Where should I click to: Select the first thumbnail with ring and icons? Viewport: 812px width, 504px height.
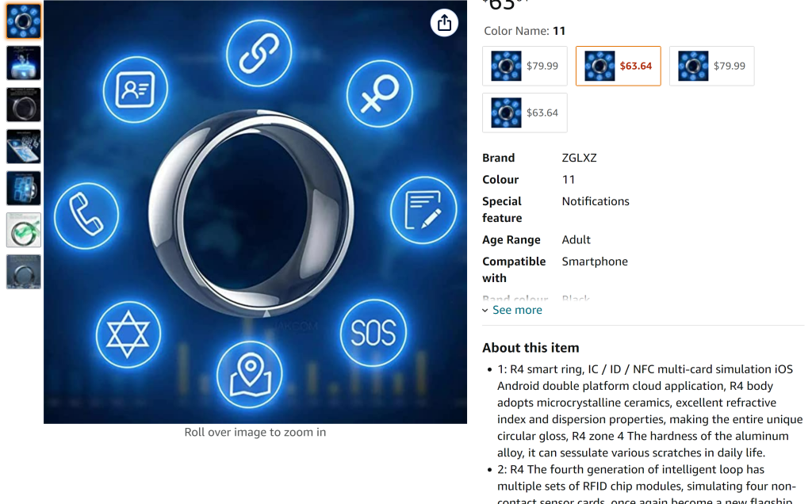click(24, 21)
